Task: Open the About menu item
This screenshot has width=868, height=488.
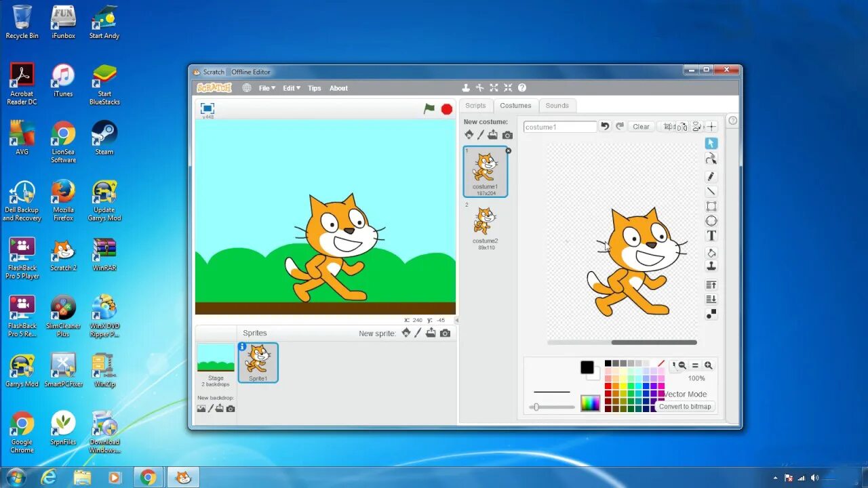Action: (x=338, y=88)
